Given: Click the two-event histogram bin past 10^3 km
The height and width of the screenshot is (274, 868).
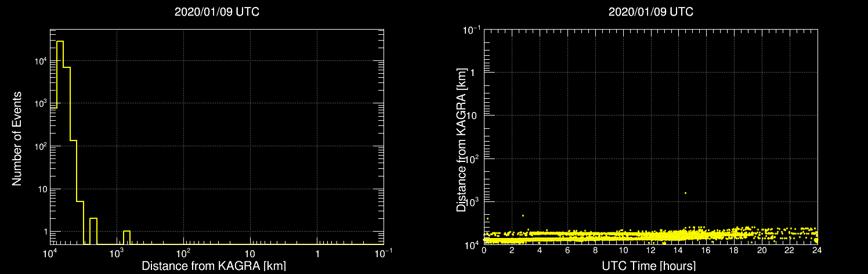Looking at the screenshot, I should point(93,231).
